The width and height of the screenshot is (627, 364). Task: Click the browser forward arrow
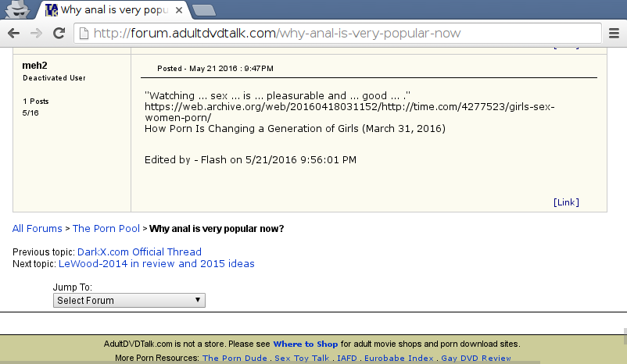coord(37,33)
